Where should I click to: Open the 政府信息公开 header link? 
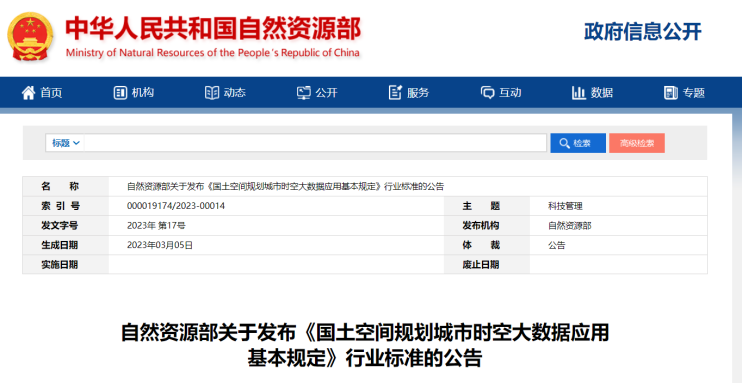click(x=643, y=32)
